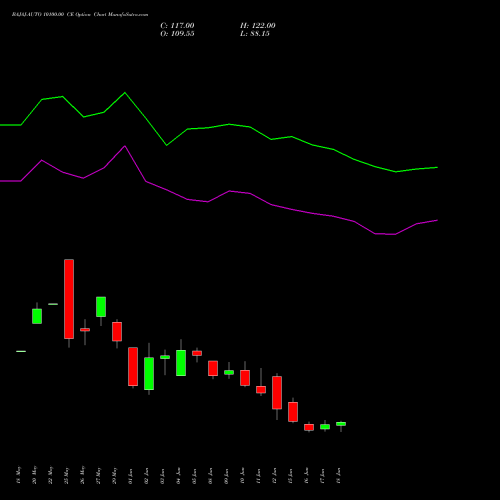Click the '18 May' date label

pos(19,475)
